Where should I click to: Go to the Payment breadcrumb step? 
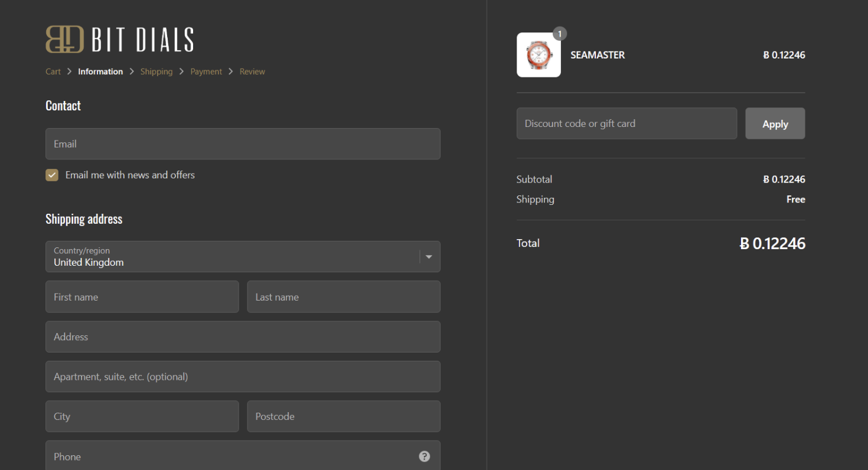(x=206, y=71)
